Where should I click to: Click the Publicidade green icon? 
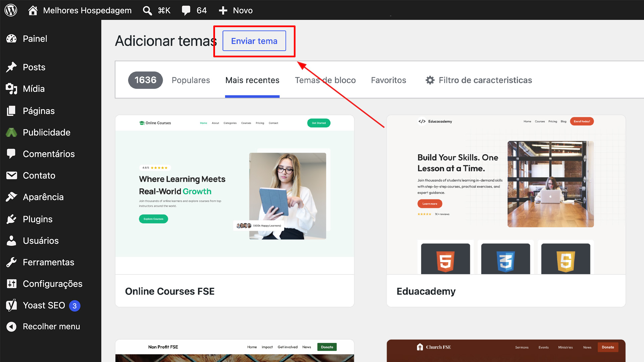[x=11, y=132]
